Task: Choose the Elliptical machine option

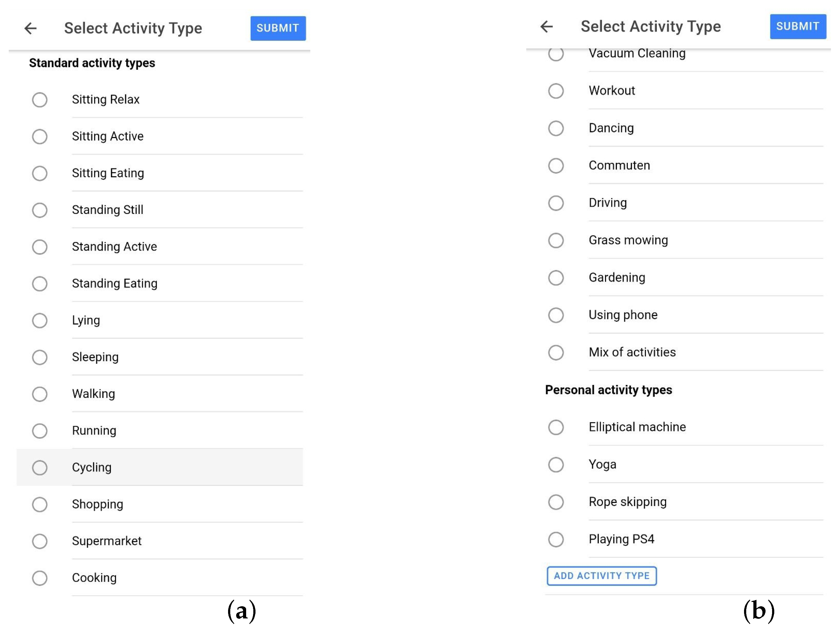Action: [x=556, y=427]
